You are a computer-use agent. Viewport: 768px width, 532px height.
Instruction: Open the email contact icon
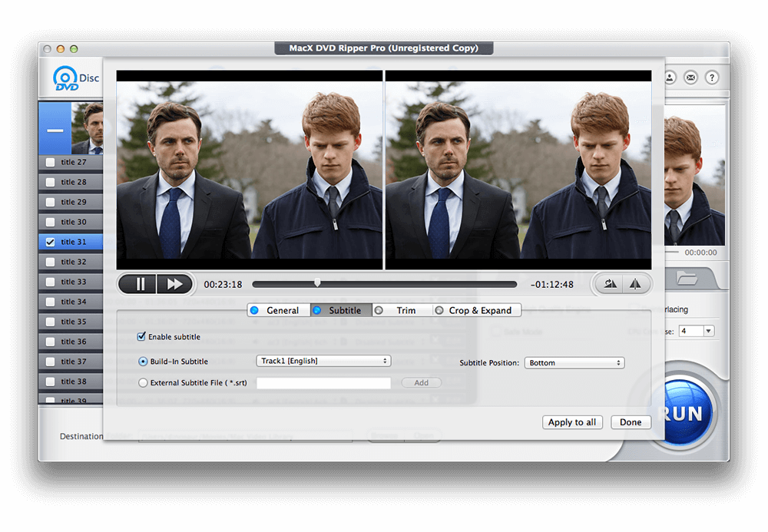click(x=690, y=78)
